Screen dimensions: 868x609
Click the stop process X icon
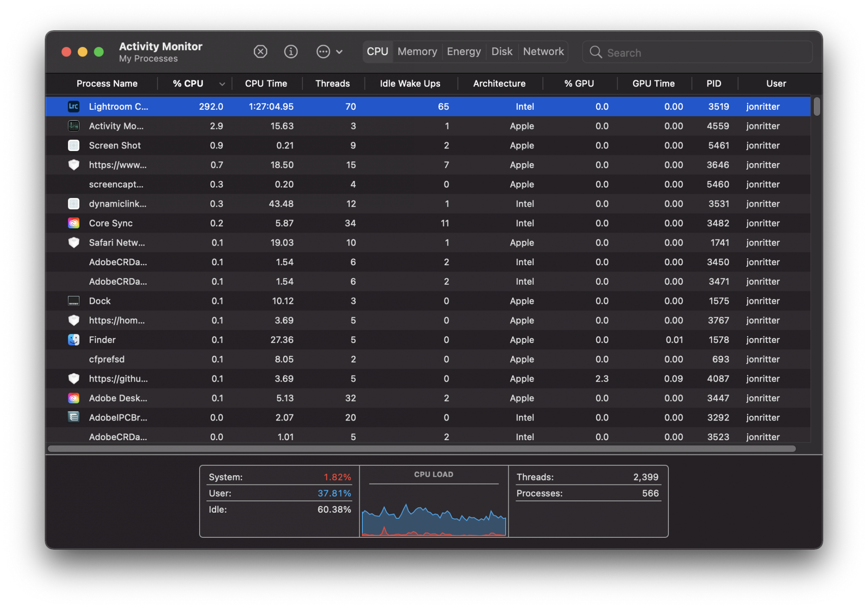tap(260, 52)
